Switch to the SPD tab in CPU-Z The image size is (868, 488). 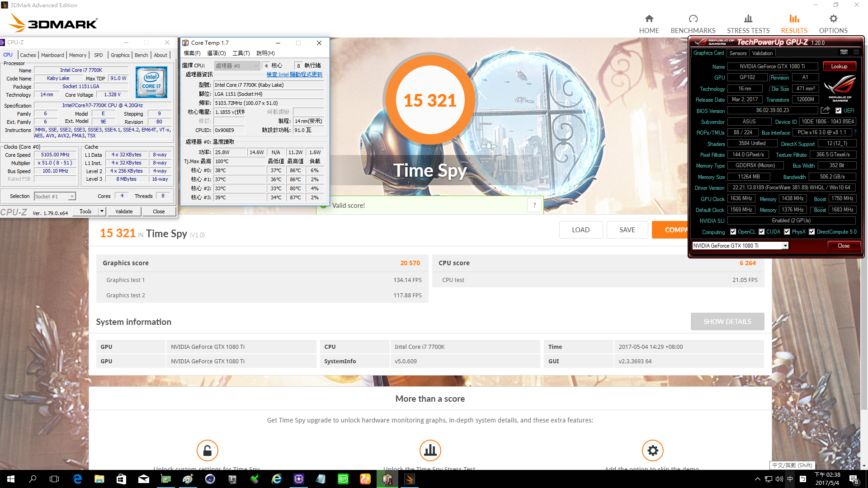pos(99,55)
